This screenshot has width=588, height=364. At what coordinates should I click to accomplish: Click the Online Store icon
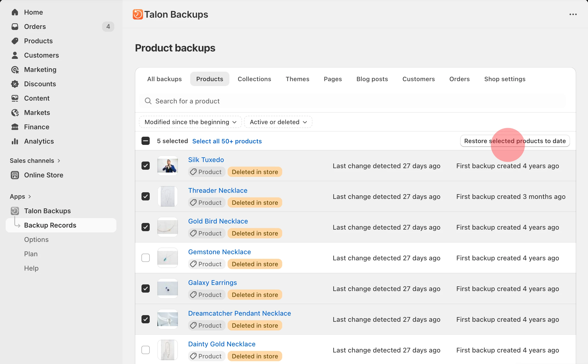click(x=15, y=175)
